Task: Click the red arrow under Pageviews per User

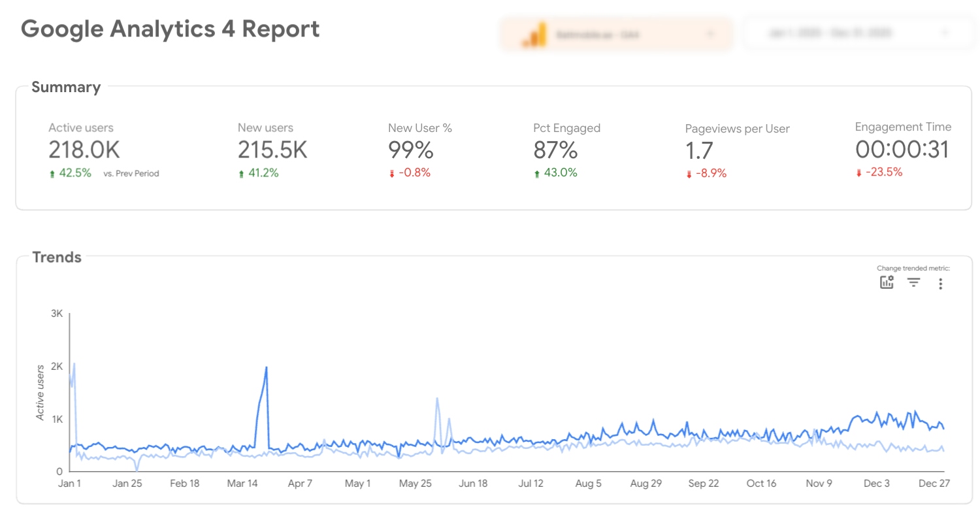Action: pos(689,174)
